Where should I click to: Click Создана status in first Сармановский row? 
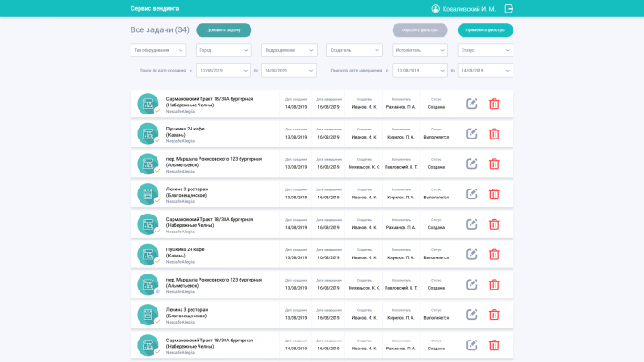(436, 107)
